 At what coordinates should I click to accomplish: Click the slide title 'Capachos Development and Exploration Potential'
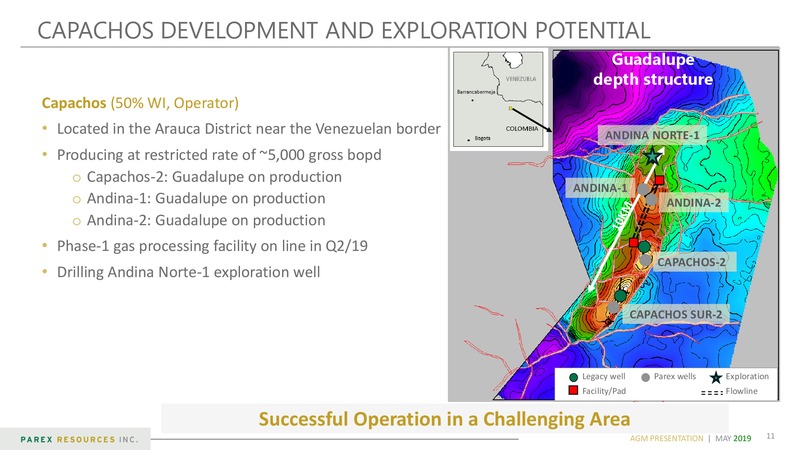(x=344, y=30)
